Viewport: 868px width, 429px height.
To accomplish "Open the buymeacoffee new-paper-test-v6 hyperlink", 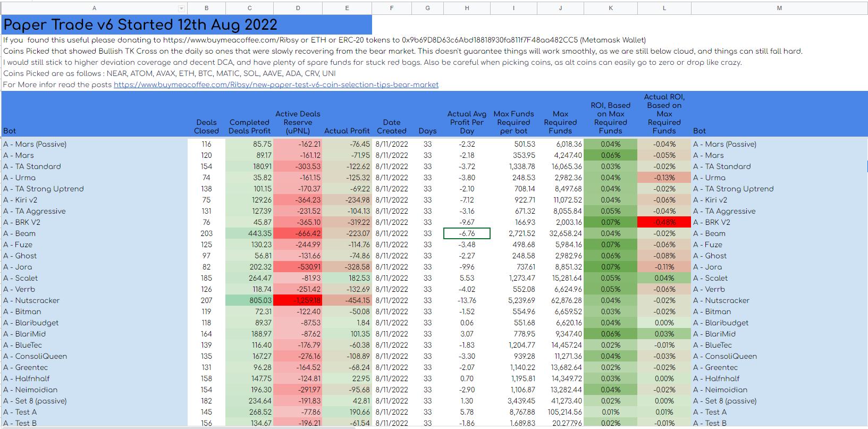I will (x=276, y=85).
